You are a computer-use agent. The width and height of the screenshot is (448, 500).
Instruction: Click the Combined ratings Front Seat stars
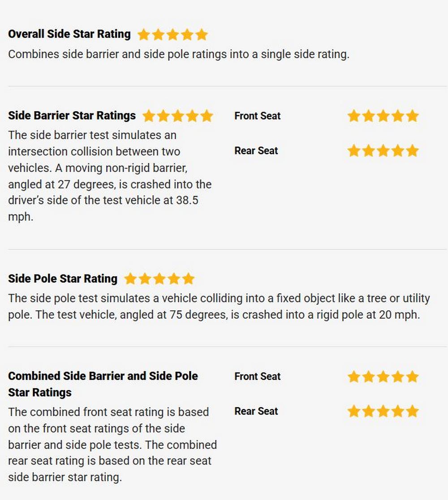[x=383, y=376]
